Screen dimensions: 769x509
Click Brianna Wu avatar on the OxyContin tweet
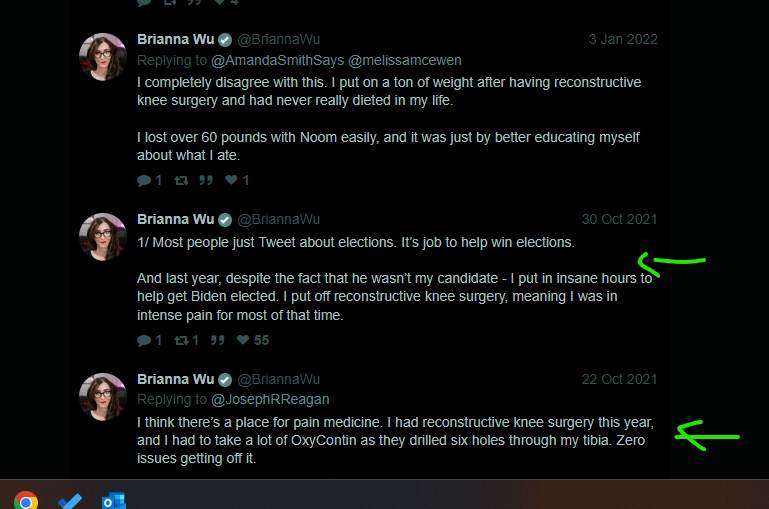103,397
